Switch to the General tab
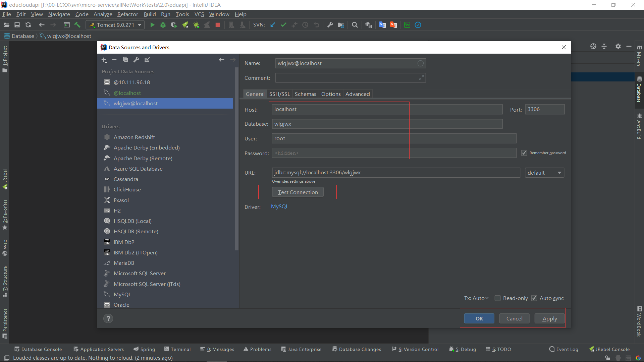This screenshot has height=362, width=644. click(x=255, y=94)
